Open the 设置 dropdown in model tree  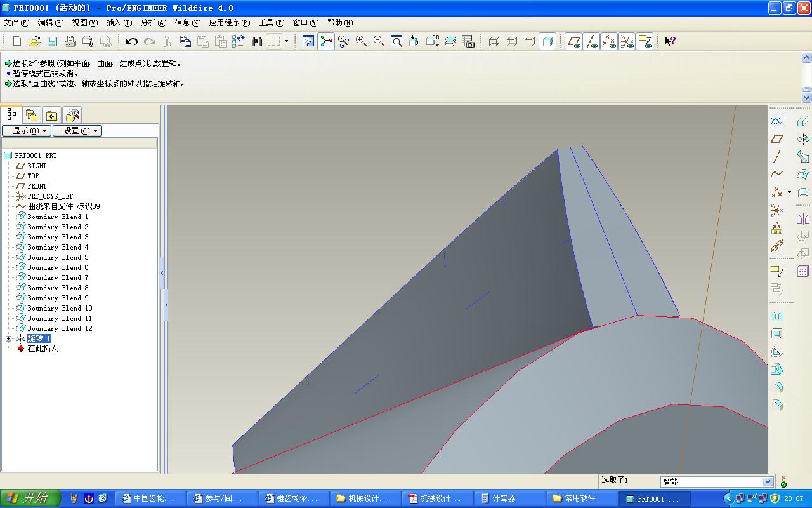[77, 131]
